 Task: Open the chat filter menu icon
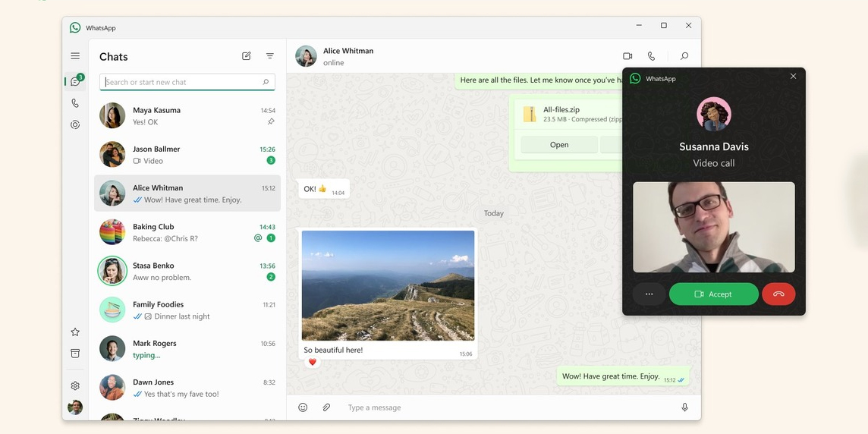pyautogui.click(x=269, y=56)
